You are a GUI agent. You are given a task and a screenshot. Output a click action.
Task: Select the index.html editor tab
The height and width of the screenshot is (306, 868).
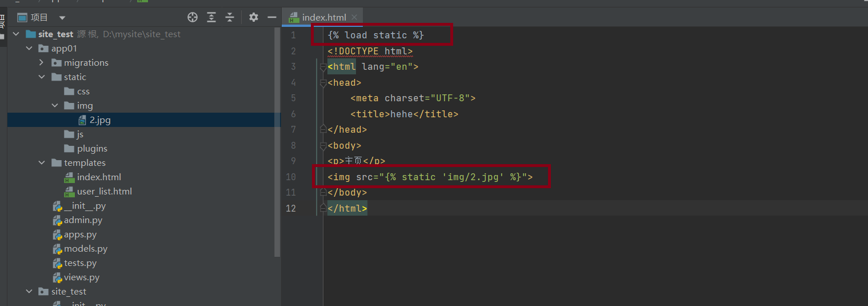(x=323, y=18)
